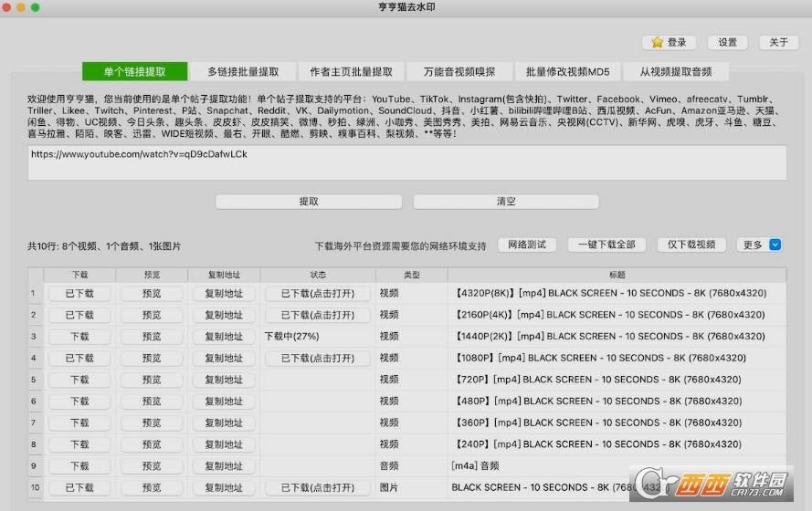Click the 共10行 summary text
This screenshot has width=812, height=511.
pos(104,246)
